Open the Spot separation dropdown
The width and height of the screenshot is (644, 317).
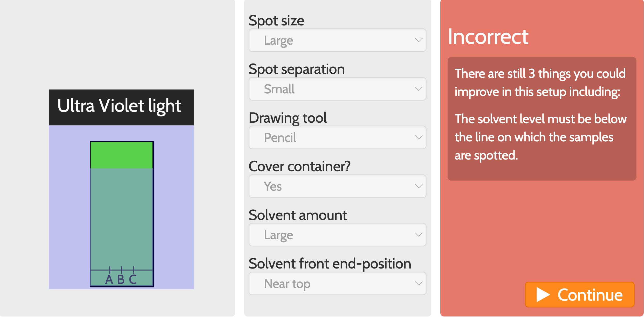point(337,89)
